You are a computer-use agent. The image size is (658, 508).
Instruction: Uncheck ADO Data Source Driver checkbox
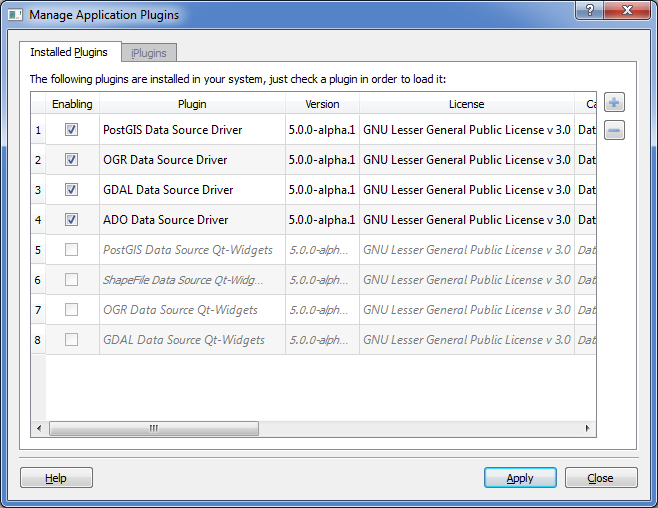click(71, 219)
